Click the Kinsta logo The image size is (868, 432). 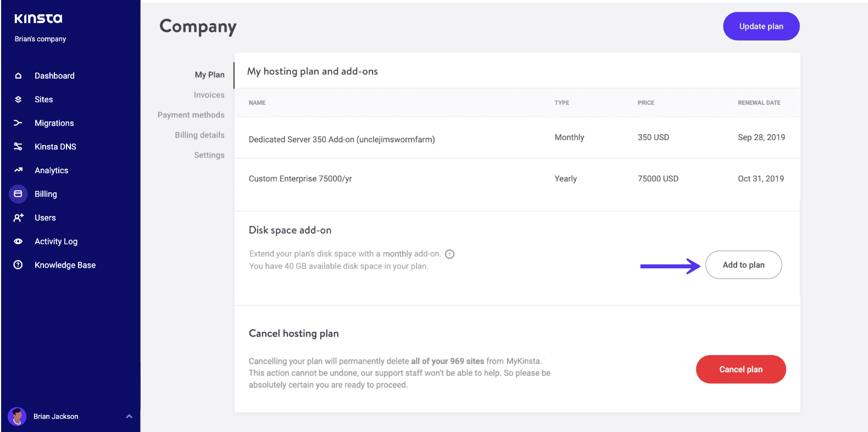coord(38,19)
